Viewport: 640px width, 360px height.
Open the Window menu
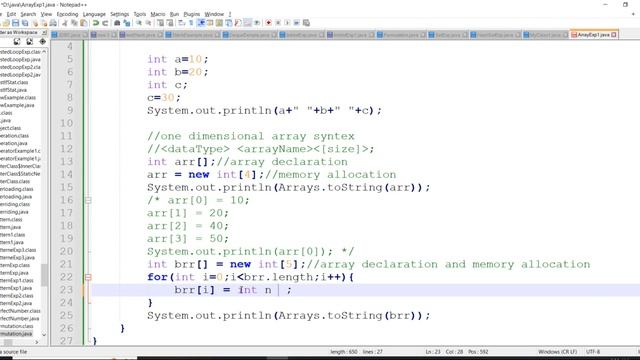point(214,14)
